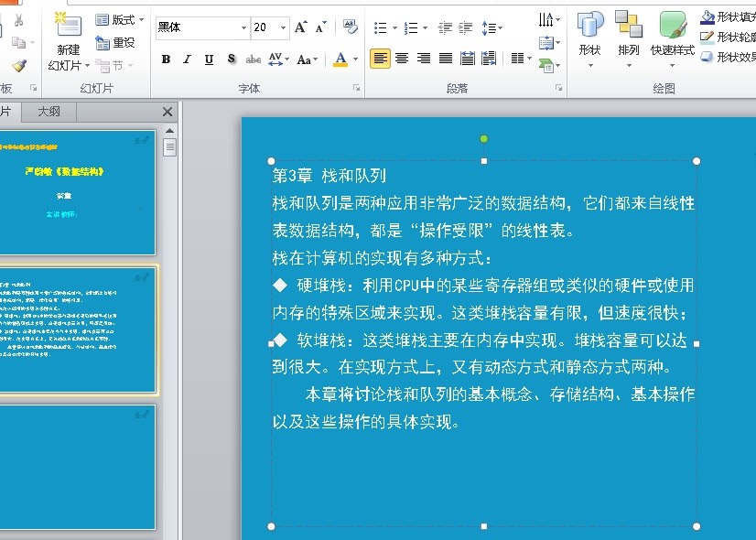Toggle Bold formatting
Viewport: 756px width, 540px height.
[167, 59]
